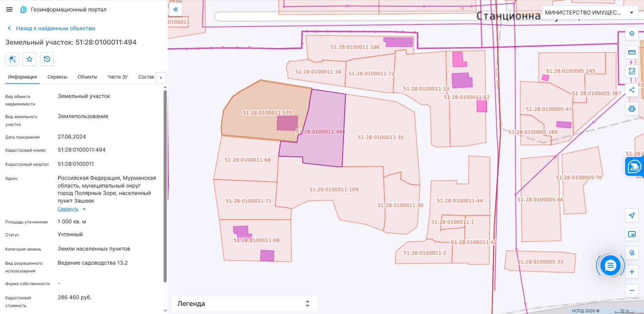Collapse the address chevron next to Свернуть
The image size is (644, 314).
pyautogui.click(x=84, y=209)
